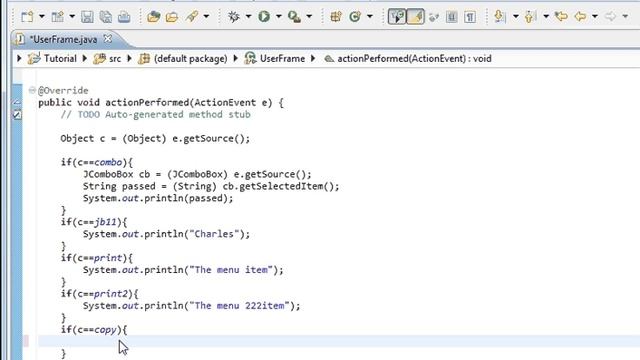640x360 pixels.
Task: Click the New Java Package icon
Action: click(x=336, y=17)
